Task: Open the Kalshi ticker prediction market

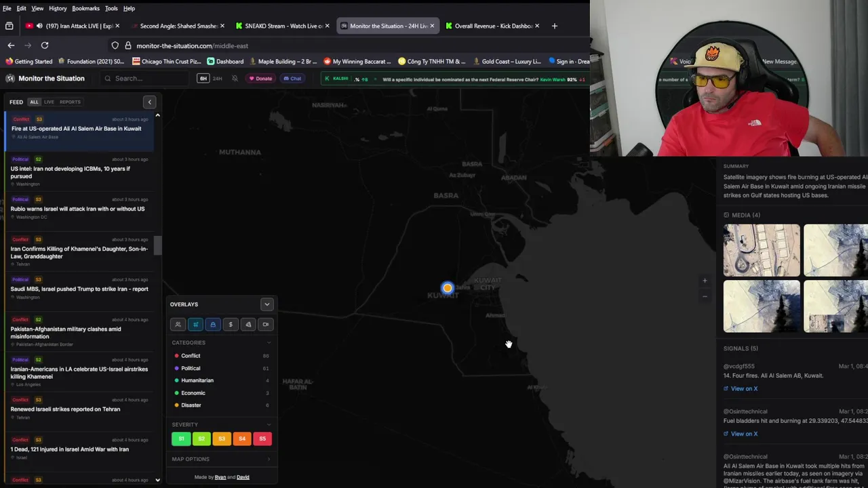Action: pyautogui.click(x=454, y=79)
